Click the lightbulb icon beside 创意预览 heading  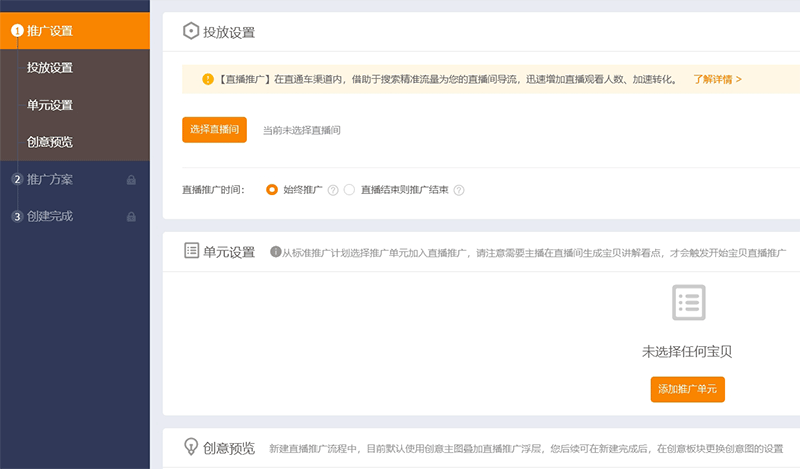(x=190, y=447)
